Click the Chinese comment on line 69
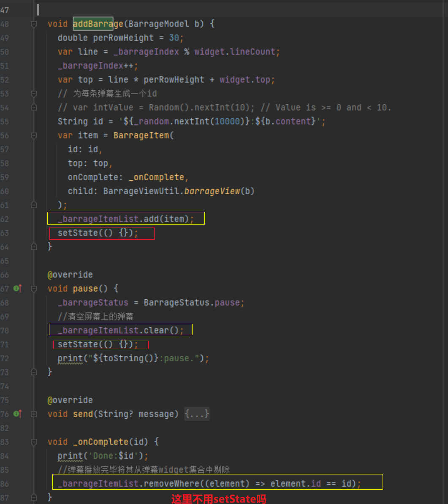 [95, 316]
